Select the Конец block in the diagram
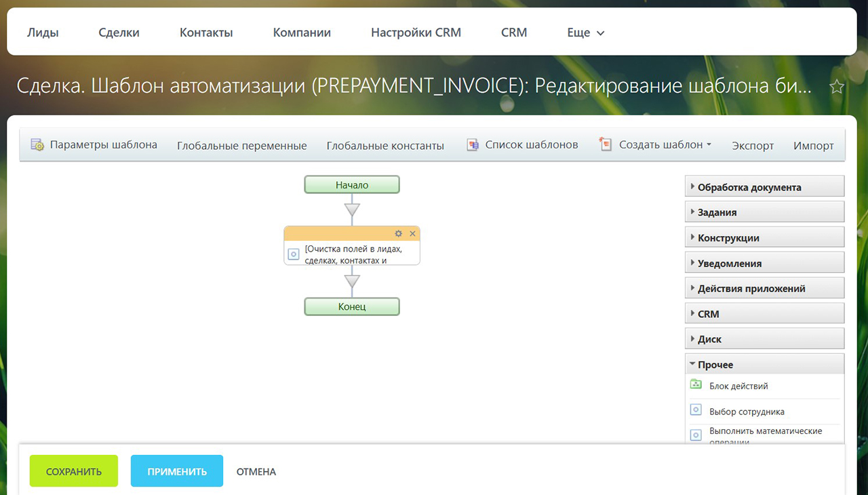 pos(352,306)
